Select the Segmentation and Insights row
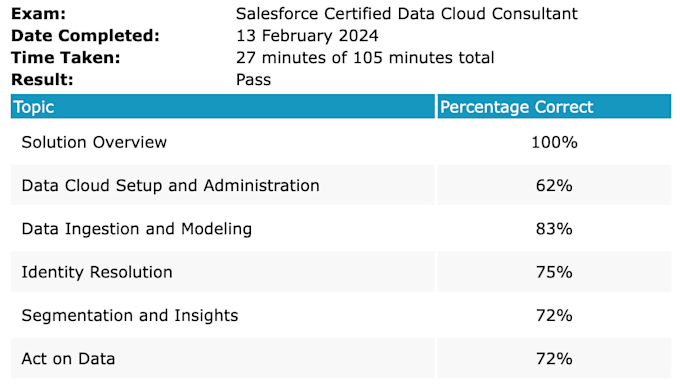This screenshot has height=389, width=680. click(341, 315)
